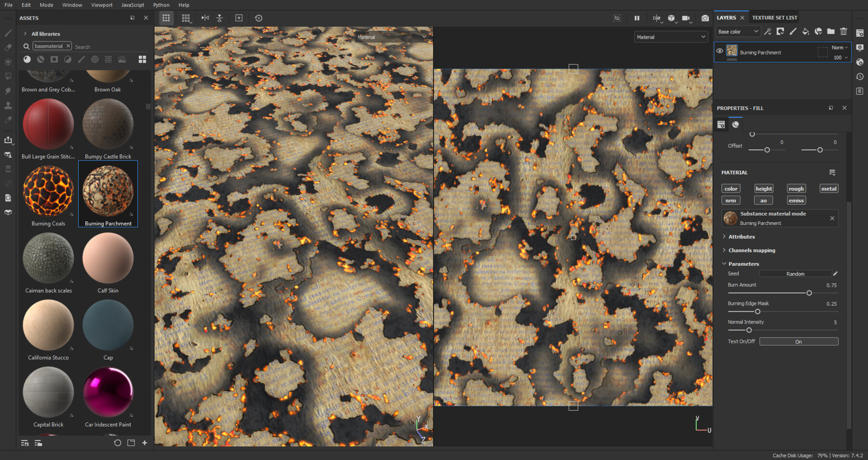Switch to the TEXTURE SET LIST tab
The image size is (868, 460).
(774, 17)
